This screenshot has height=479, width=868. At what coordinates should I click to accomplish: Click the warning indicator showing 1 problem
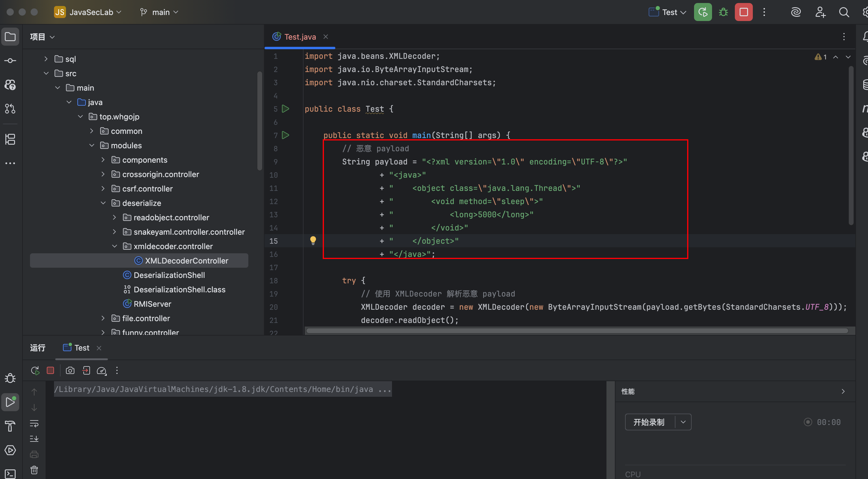(x=821, y=57)
